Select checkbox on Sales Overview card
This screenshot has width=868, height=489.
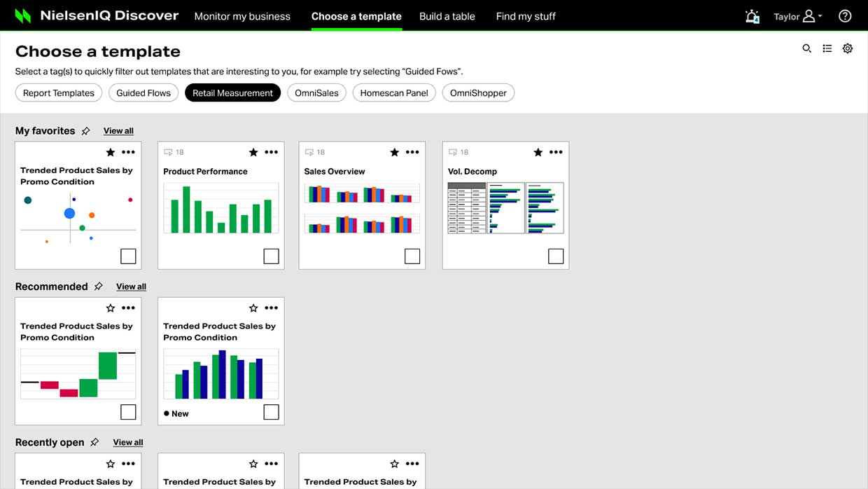click(x=412, y=256)
